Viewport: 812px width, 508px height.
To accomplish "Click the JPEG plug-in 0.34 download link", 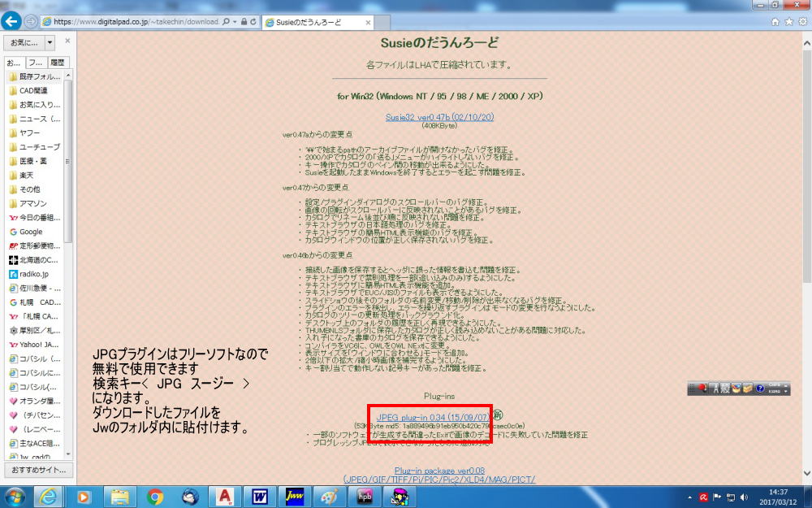I will [x=433, y=417].
